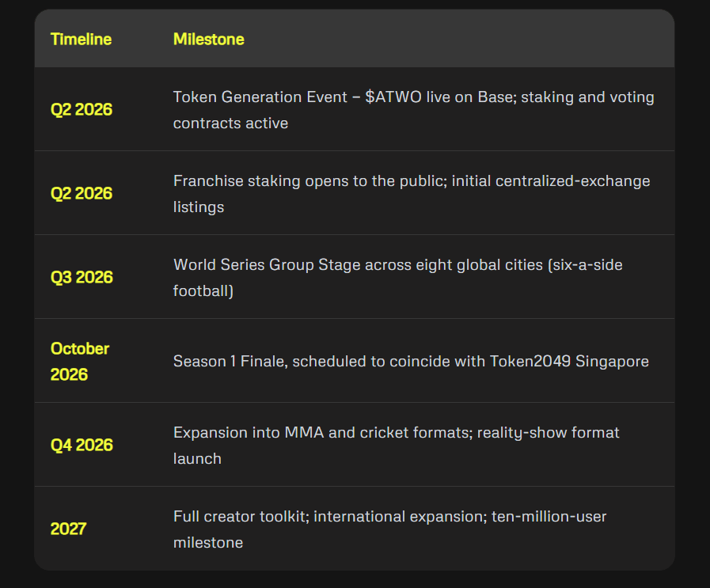Select the Token Generation Event milestone text
Image resolution: width=710 pixels, height=588 pixels.
click(413, 110)
